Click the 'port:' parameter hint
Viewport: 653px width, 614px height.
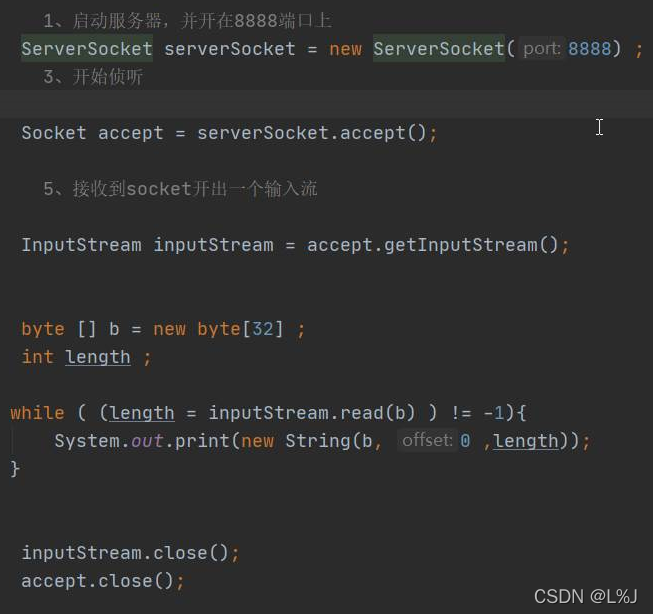(x=542, y=49)
